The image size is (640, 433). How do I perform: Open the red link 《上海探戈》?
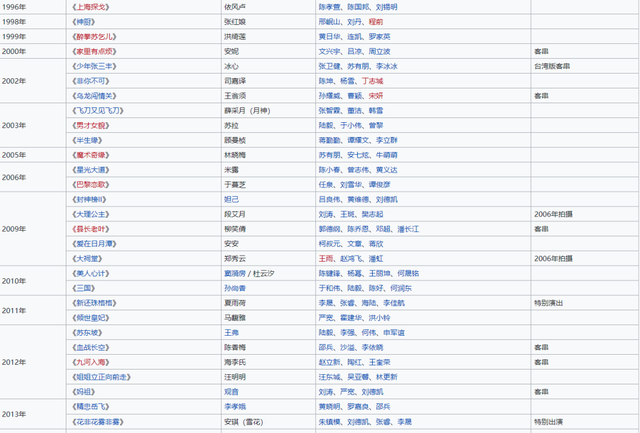pos(90,7)
